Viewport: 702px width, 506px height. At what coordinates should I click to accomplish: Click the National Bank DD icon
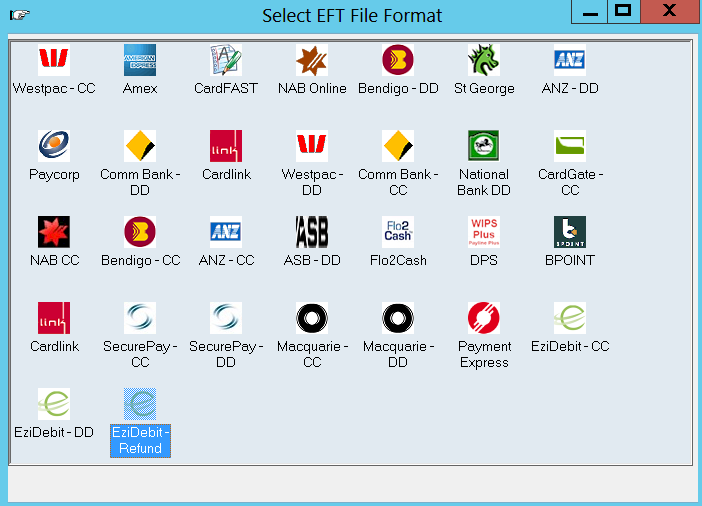[x=484, y=146]
